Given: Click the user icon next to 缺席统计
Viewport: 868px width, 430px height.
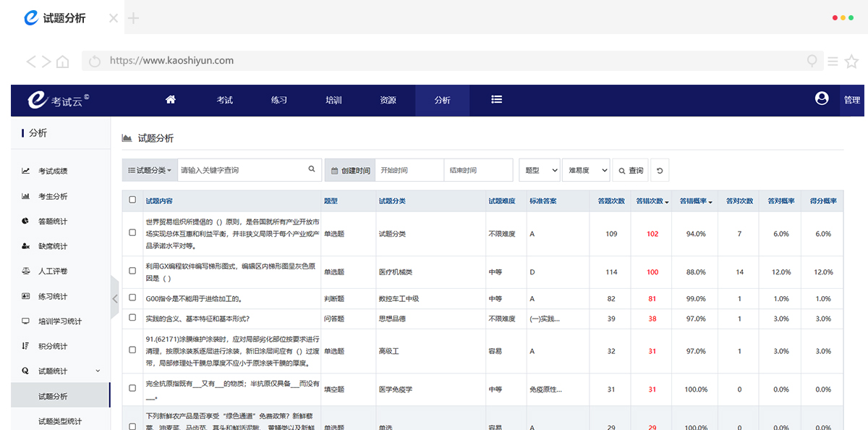Looking at the screenshot, I should [x=25, y=246].
